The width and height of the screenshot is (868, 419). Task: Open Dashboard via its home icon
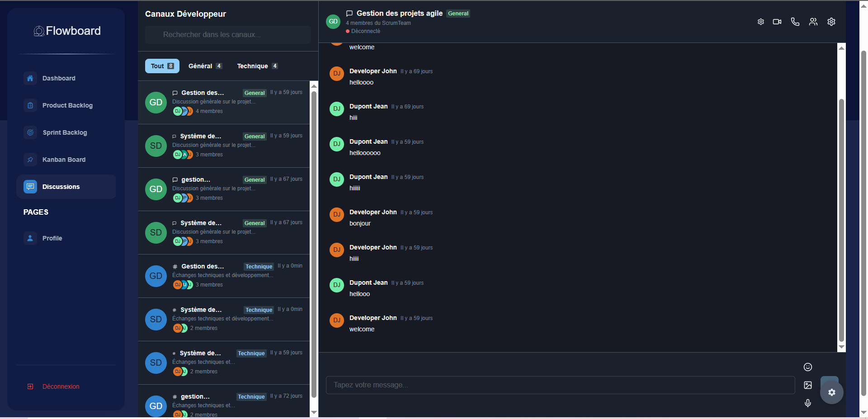click(30, 78)
